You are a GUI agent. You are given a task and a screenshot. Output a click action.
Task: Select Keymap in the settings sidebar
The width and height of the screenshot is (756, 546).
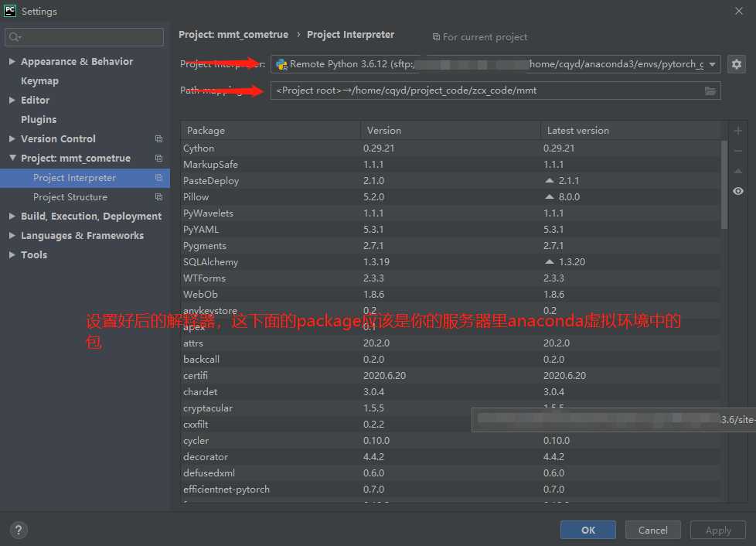39,81
